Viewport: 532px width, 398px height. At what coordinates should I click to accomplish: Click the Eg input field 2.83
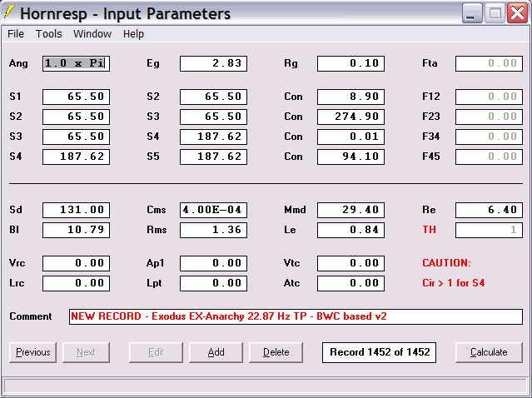point(213,63)
